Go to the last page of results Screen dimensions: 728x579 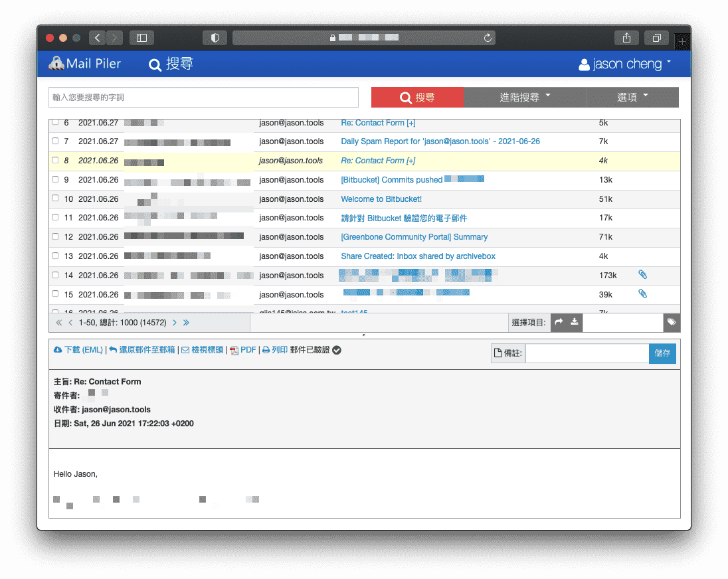click(186, 323)
